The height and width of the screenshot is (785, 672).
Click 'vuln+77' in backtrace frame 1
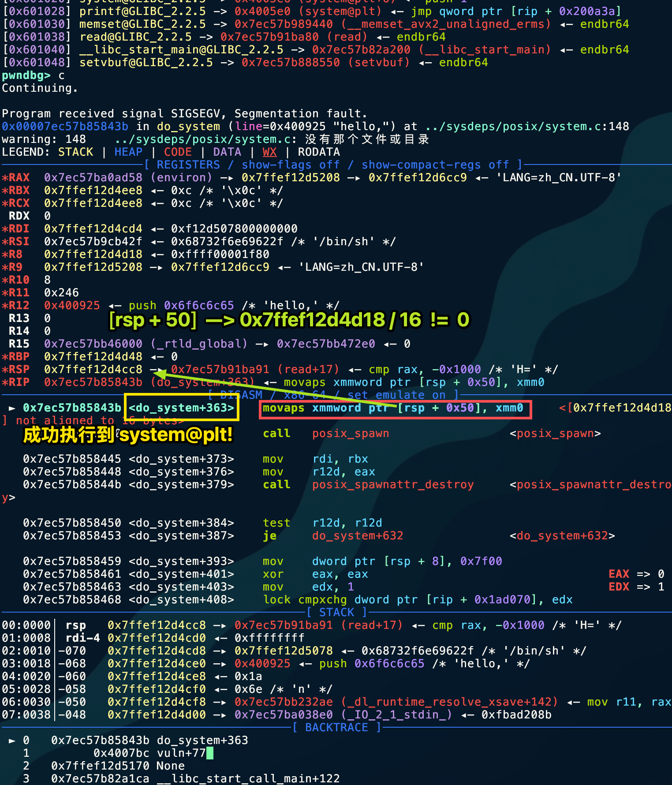tap(181, 753)
